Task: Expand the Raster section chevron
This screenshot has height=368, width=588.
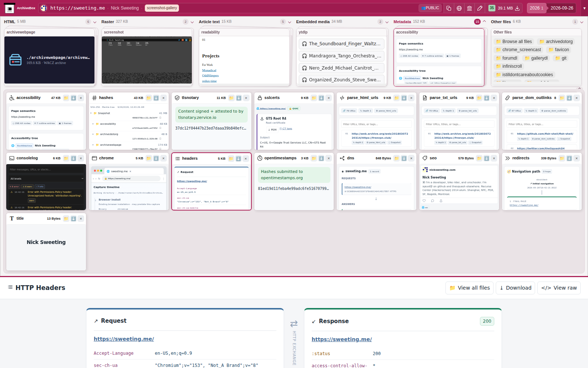Action: [192, 22]
